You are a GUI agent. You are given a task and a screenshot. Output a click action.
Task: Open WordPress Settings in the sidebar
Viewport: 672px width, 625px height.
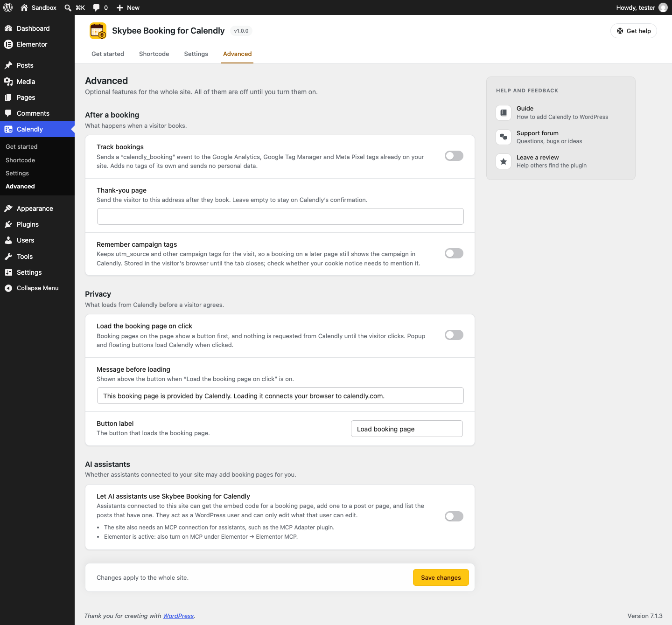tap(37, 272)
